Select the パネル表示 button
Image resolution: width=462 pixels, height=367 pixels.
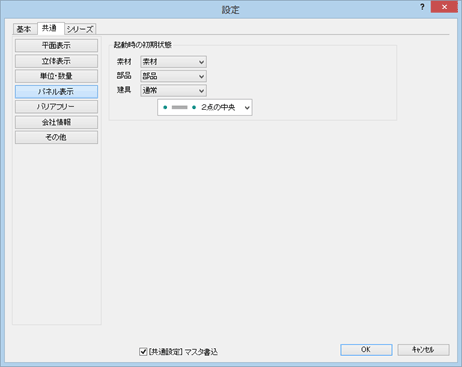pyautogui.click(x=56, y=92)
